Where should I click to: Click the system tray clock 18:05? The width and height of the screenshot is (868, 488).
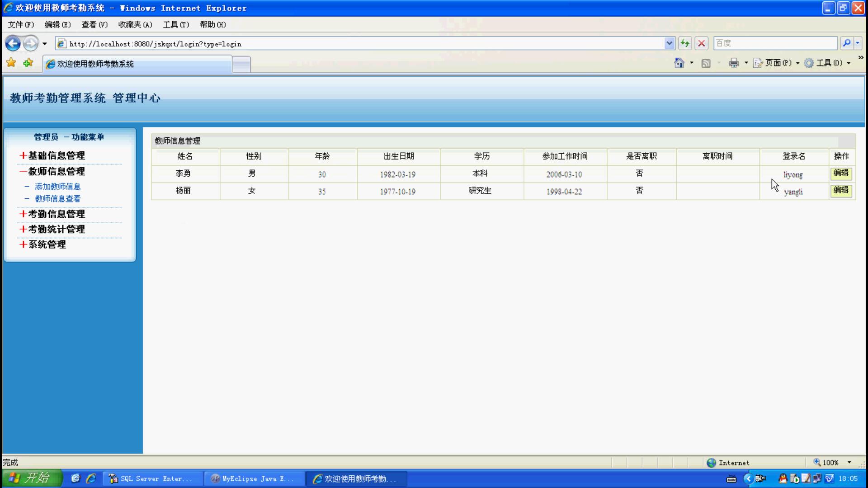coord(848,479)
